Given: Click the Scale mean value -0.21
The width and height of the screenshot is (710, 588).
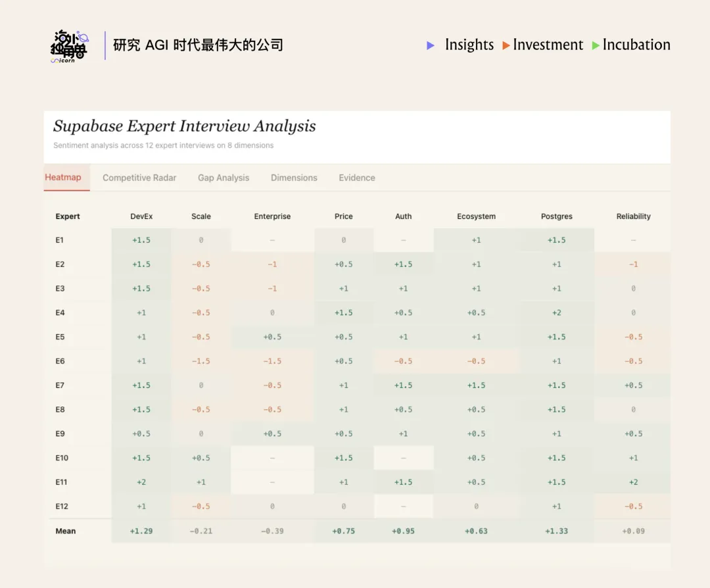Looking at the screenshot, I should (x=201, y=531).
